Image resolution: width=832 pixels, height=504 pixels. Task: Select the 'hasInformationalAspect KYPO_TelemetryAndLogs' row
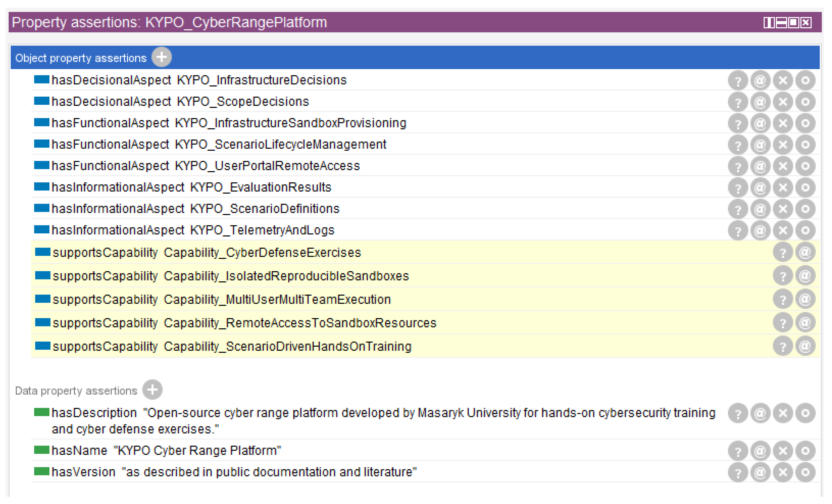click(425, 230)
